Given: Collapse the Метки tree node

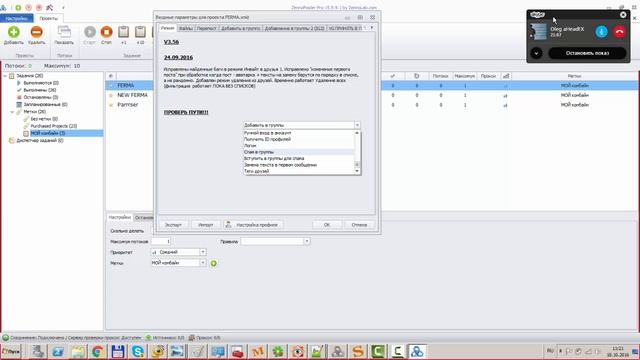Looking at the screenshot, I should tap(12, 111).
